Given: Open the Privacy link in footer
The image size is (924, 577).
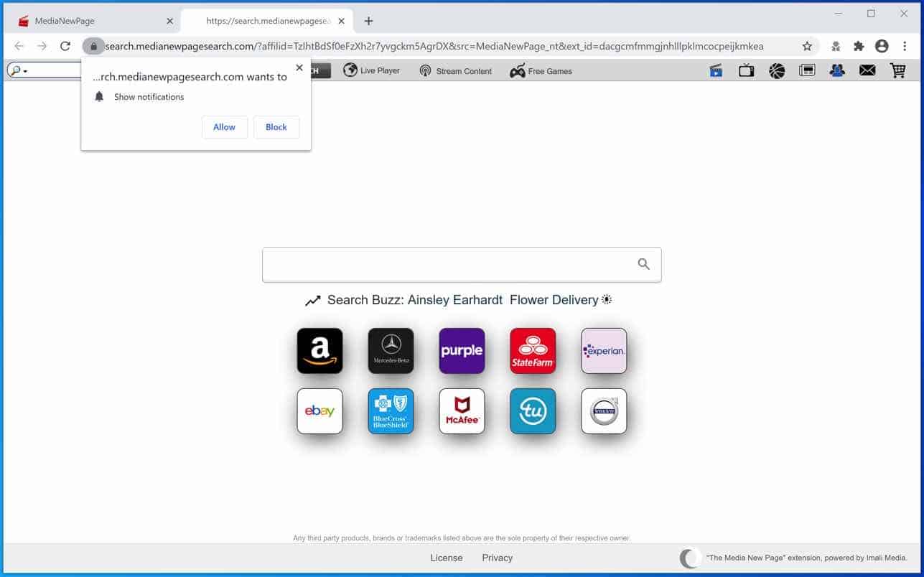Looking at the screenshot, I should click(x=498, y=558).
